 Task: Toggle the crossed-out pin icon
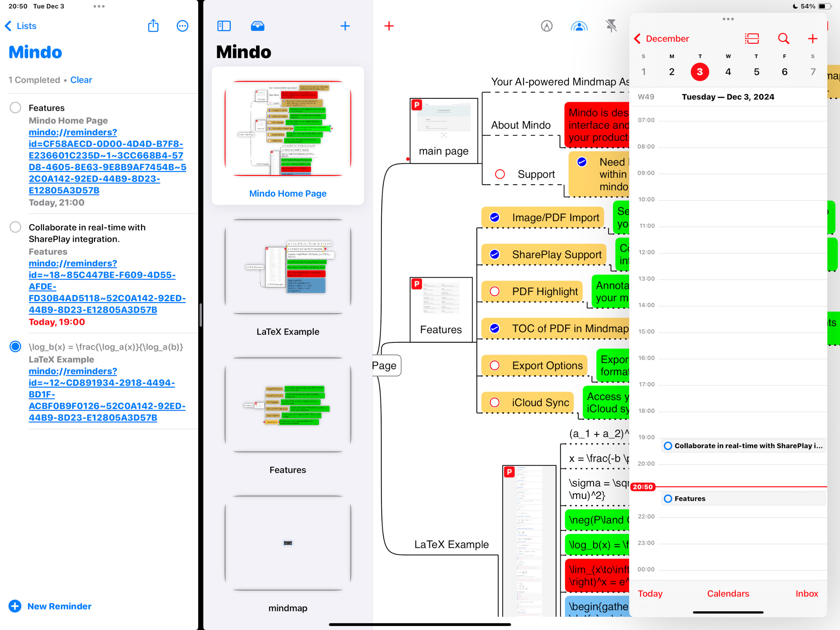click(611, 26)
